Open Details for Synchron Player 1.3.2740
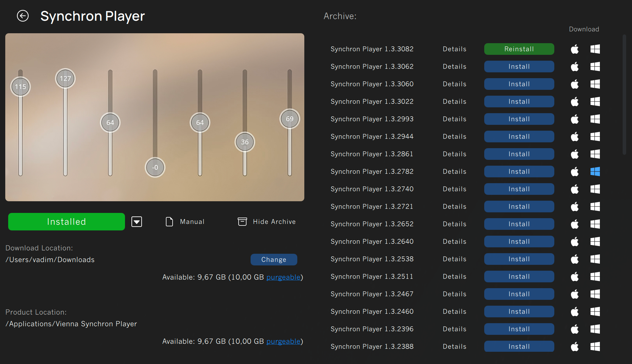632x364 pixels. point(454,189)
